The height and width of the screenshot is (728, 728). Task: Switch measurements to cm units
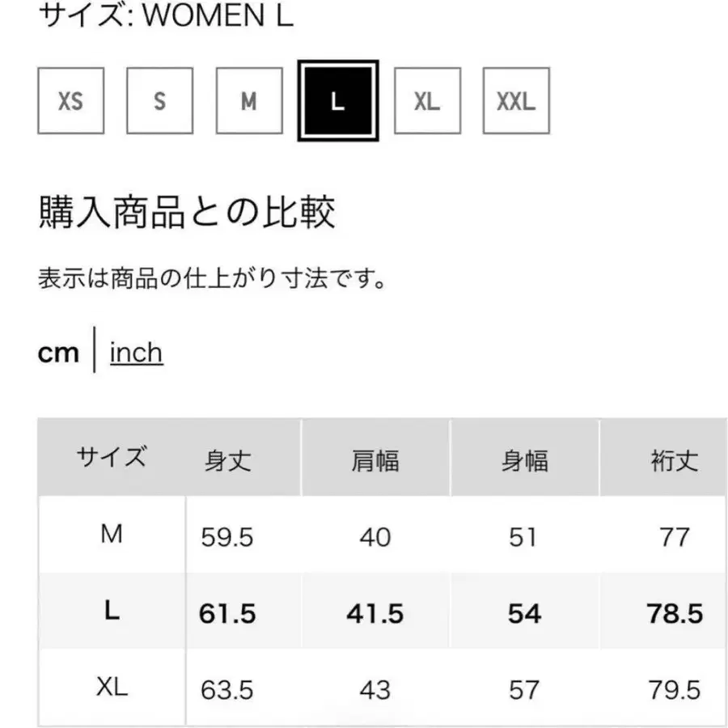pos(58,352)
